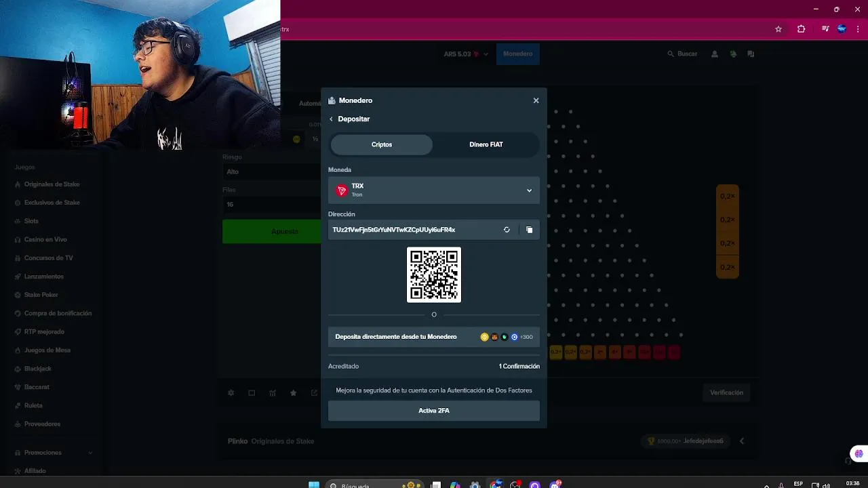
Task: Open the Buscar search in the top bar
Action: tap(682, 54)
